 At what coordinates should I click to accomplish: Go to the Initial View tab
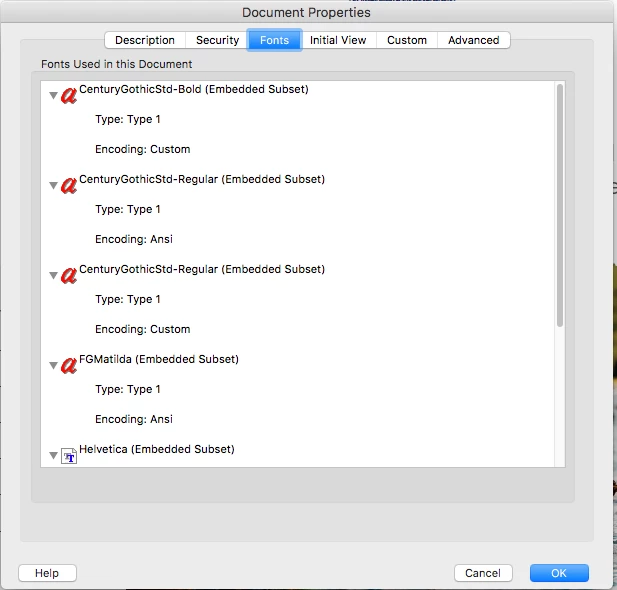(338, 40)
